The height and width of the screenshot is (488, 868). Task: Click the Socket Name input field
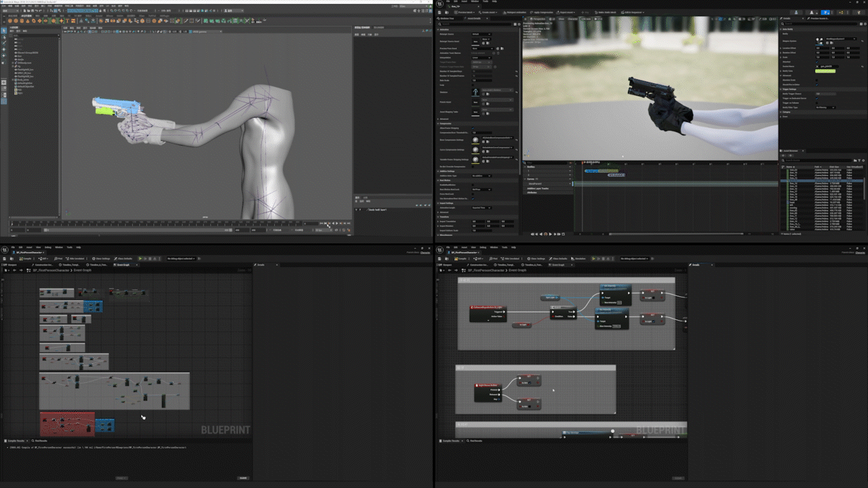[828, 66]
